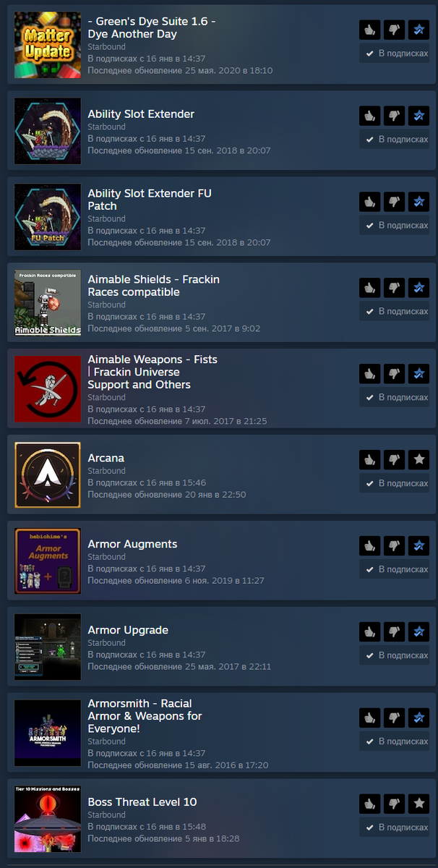438x868 pixels.
Task: Rate up Armor Augments mod
Action: [x=369, y=546]
